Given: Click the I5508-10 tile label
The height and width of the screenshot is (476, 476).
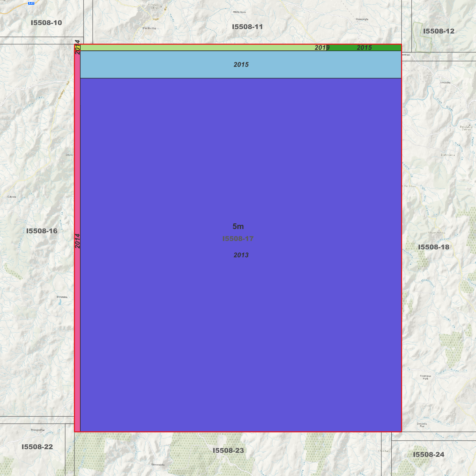Looking at the screenshot, I should pyautogui.click(x=46, y=23).
